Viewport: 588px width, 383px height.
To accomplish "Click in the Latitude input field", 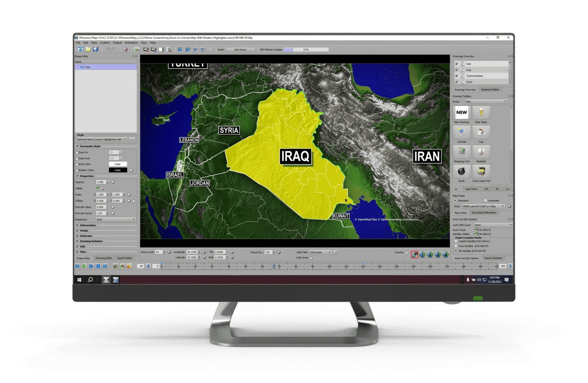I will pyautogui.click(x=193, y=257).
